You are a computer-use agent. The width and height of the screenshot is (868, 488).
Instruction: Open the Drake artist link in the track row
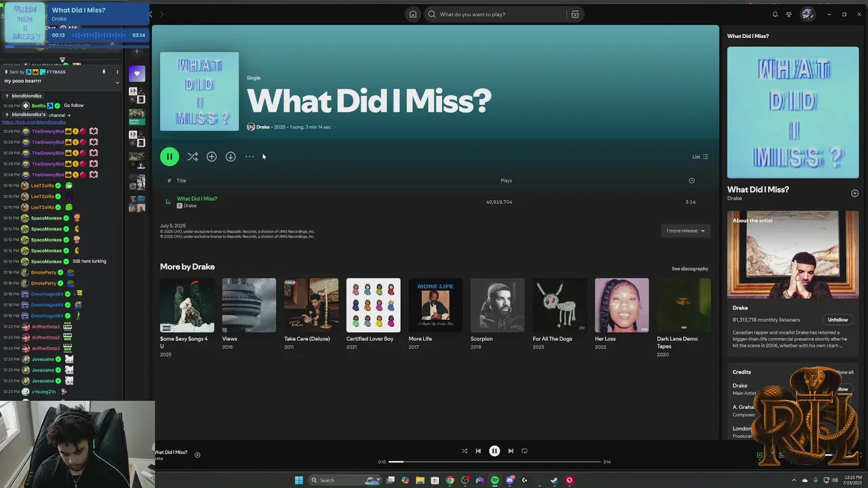click(x=190, y=205)
